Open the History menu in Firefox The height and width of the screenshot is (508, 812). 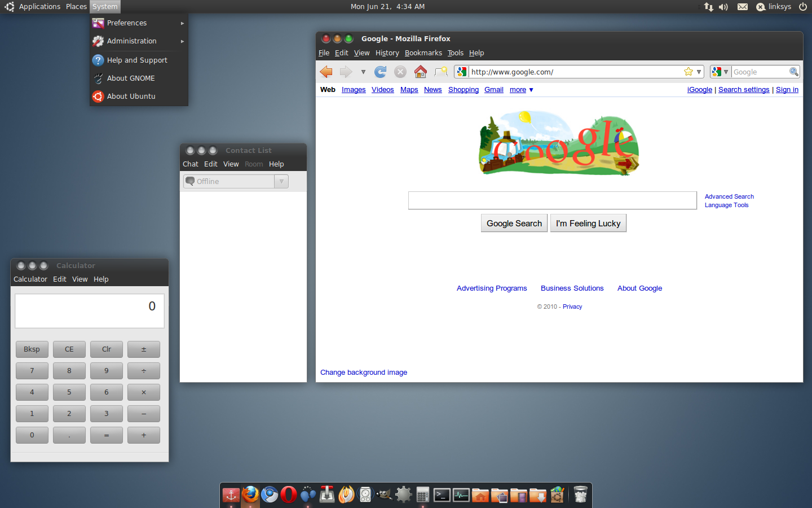[387, 53]
